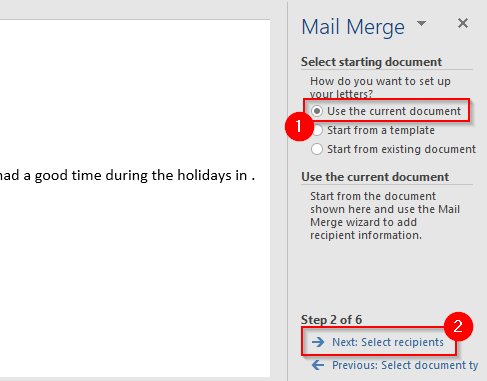Click the bold 'Use the current document' section heading
This screenshot has height=381, width=487.
coord(375,177)
